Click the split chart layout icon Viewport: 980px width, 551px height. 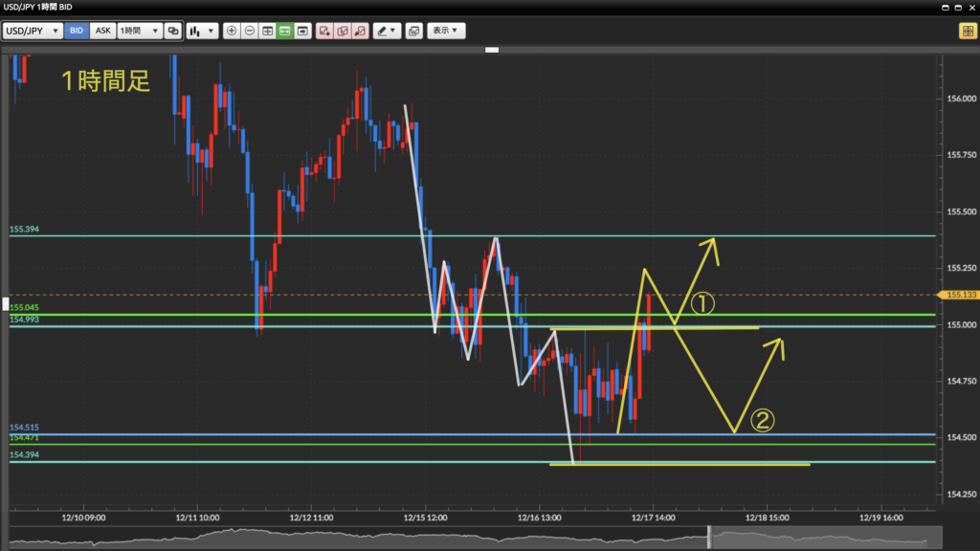tap(267, 31)
